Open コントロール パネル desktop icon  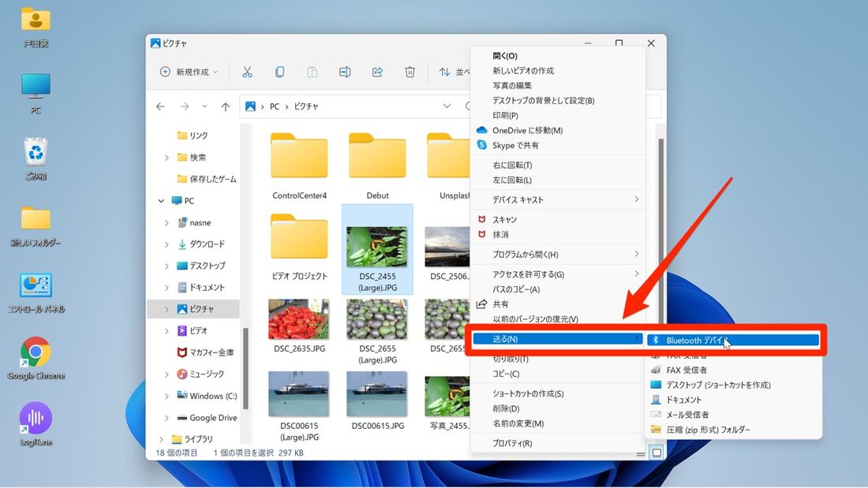coord(36,292)
